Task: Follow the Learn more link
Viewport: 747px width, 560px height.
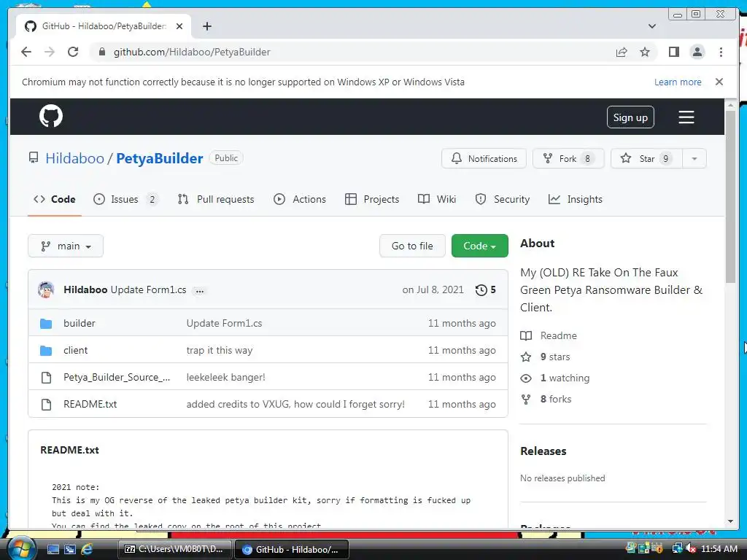Action: coord(678,82)
